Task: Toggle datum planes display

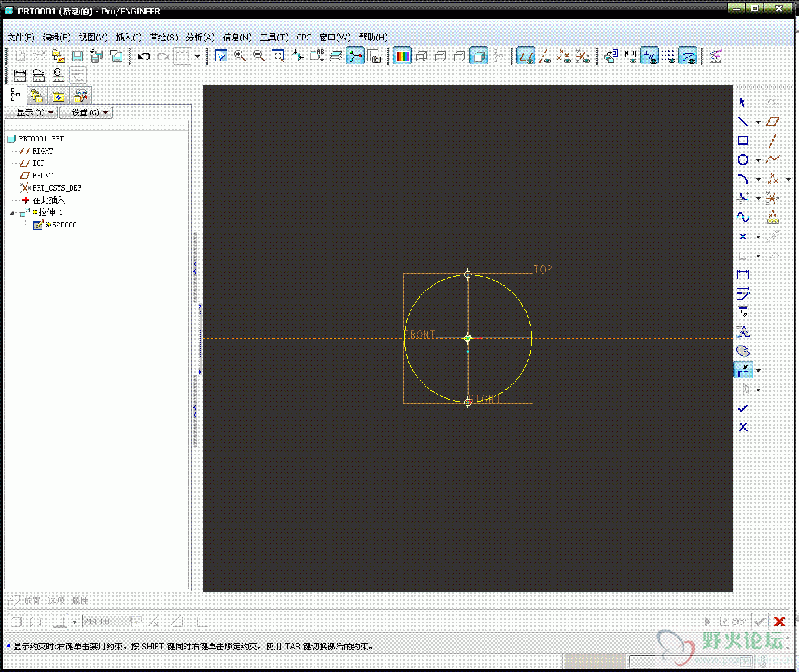Action: tap(526, 56)
